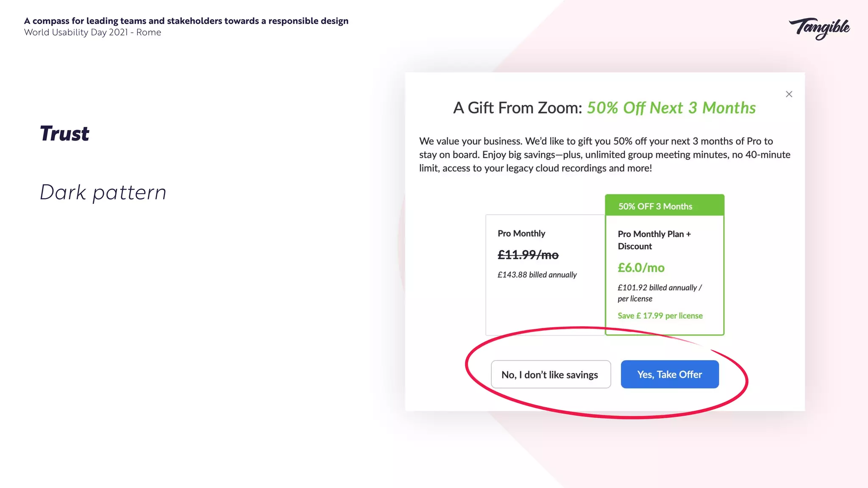Select the "Pro Monthly Plan + Discount" title
868x488 pixels.
(654, 240)
